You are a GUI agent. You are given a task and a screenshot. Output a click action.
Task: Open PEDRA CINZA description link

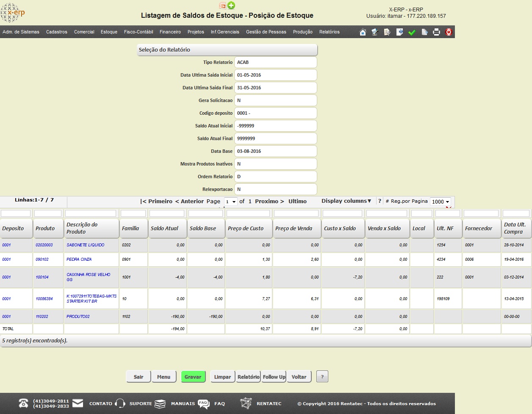(79, 259)
